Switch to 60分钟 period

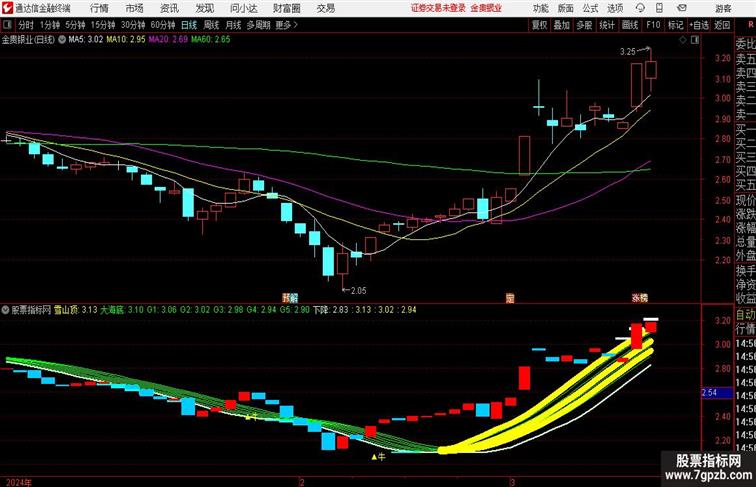click(162, 25)
